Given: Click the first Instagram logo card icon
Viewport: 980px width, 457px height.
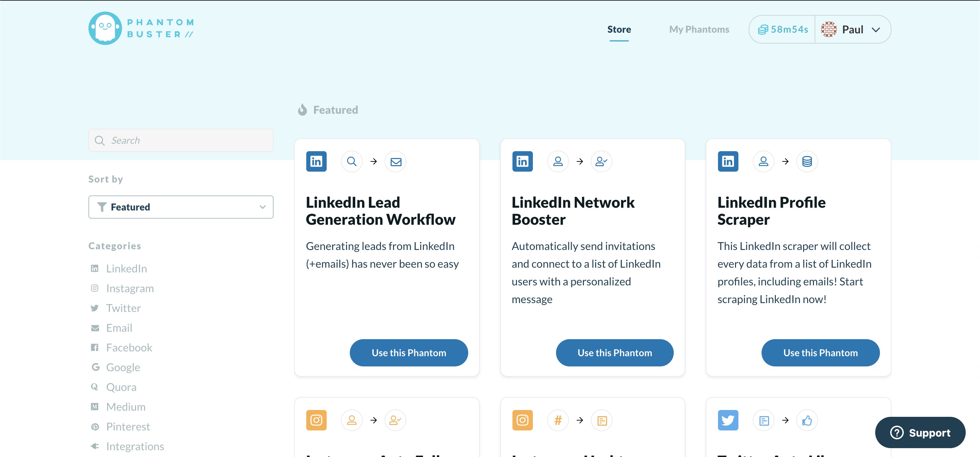Looking at the screenshot, I should click(x=316, y=420).
